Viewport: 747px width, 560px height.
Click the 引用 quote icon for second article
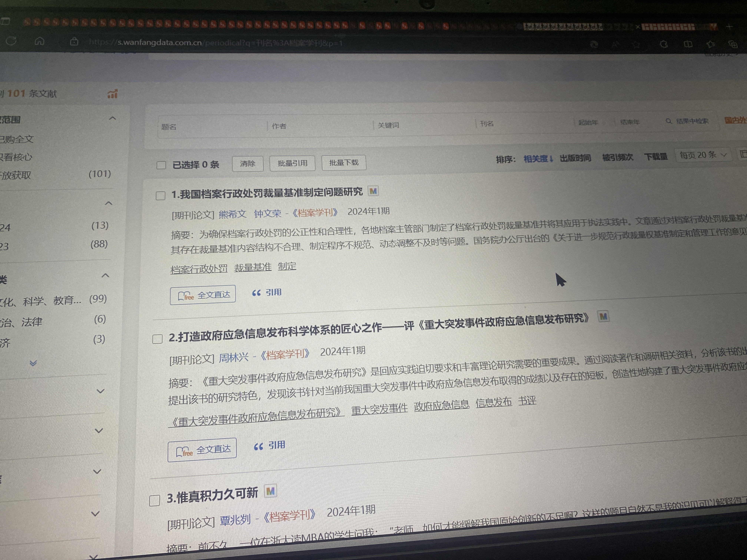point(258,447)
